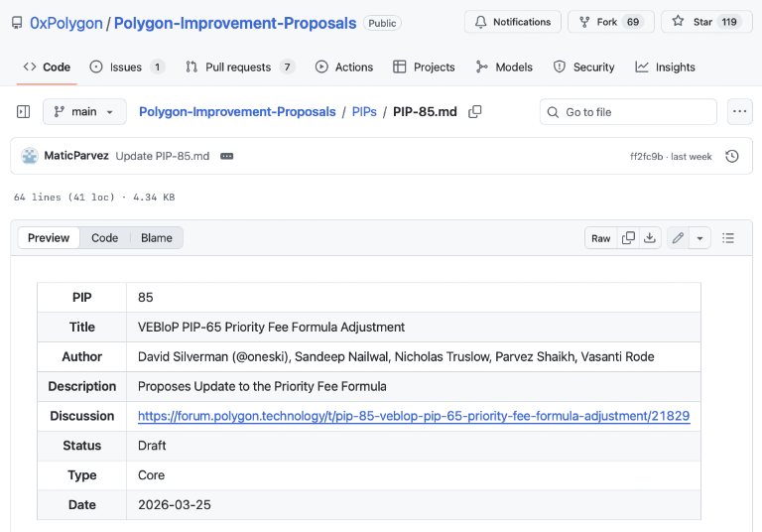
Task: Switch to the Code tab
Action: point(47,67)
